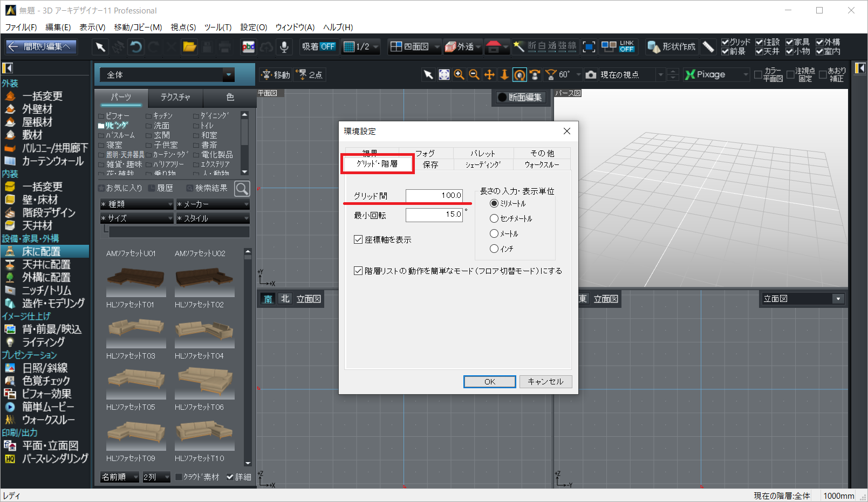This screenshot has height=502, width=868.
Task: Toggle the 座標軸を表示 checkbox
Action: (358, 239)
